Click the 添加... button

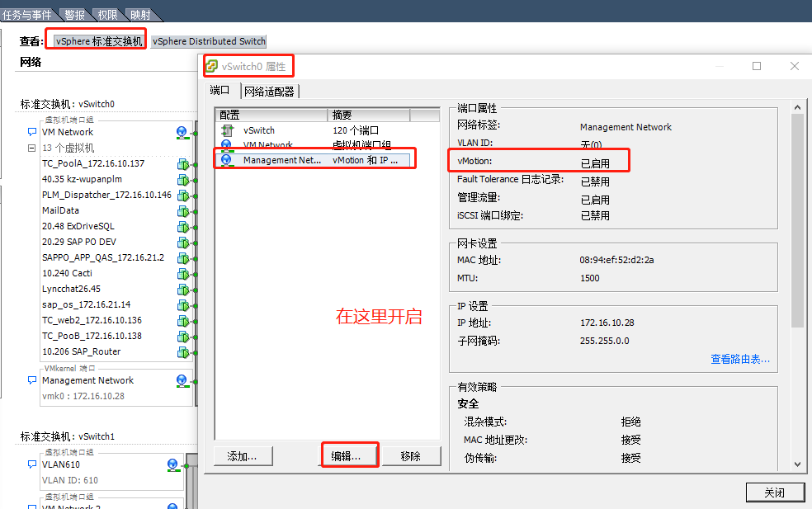[x=243, y=456]
